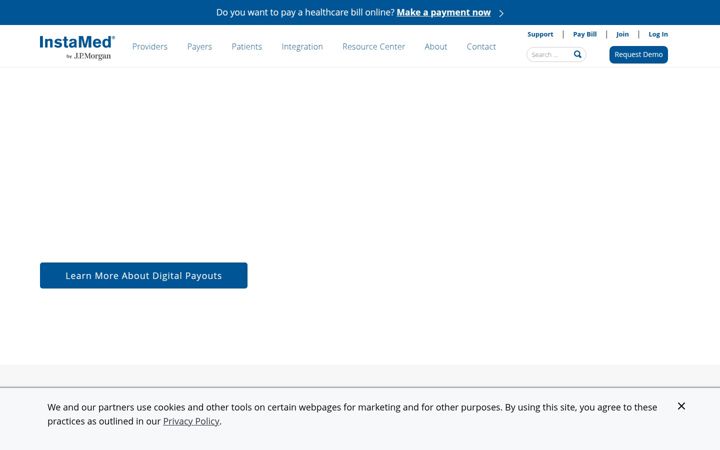Click the Join link

point(622,34)
